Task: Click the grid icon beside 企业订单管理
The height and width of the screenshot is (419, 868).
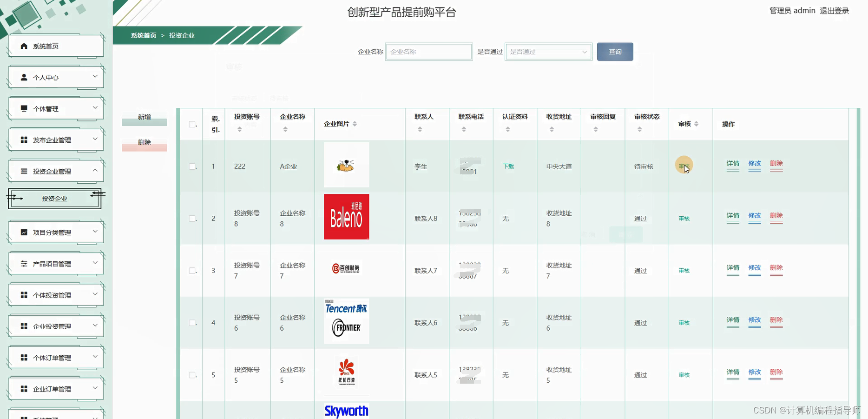Action: (x=24, y=389)
